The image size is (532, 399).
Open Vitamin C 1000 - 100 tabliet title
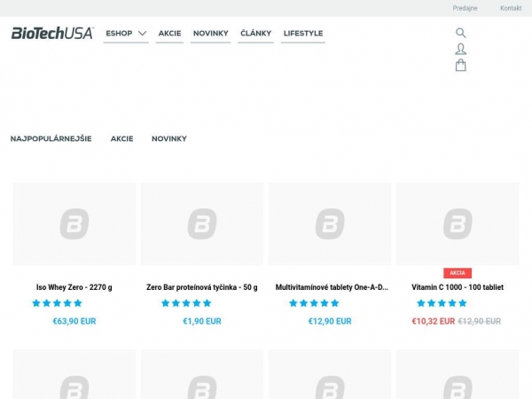click(x=458, y=287)
